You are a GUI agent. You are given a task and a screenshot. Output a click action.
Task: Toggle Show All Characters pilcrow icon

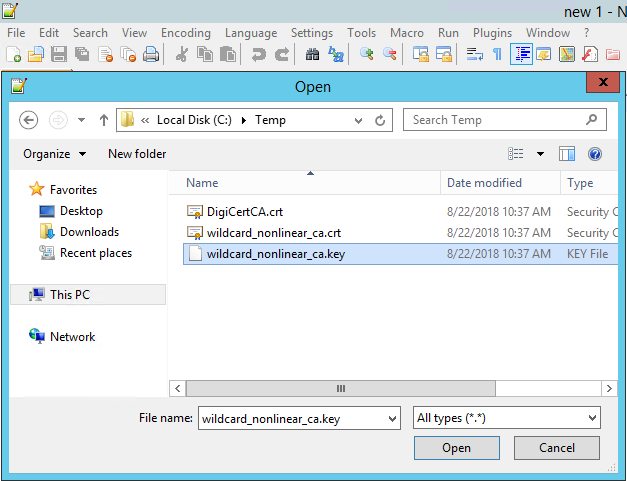(497, 54)
